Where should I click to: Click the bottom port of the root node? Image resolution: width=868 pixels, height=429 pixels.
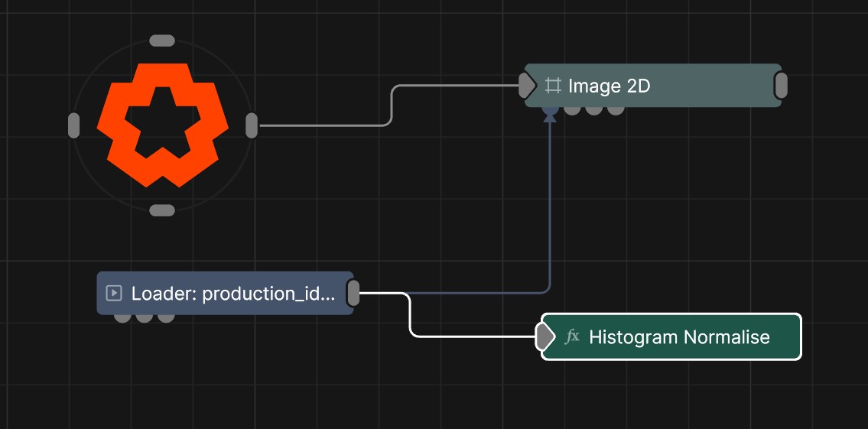[x=162, y=210]
